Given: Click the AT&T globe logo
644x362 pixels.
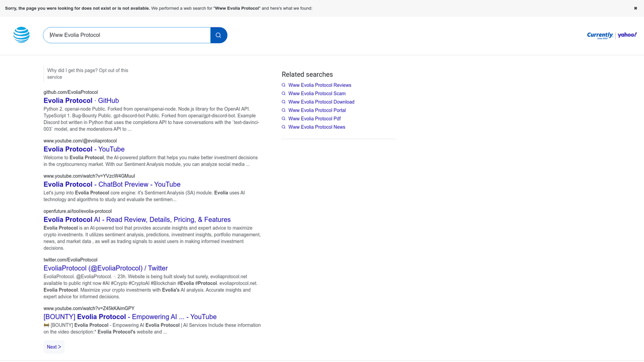Looking at the screenshot, I should (x=22, y=35).
